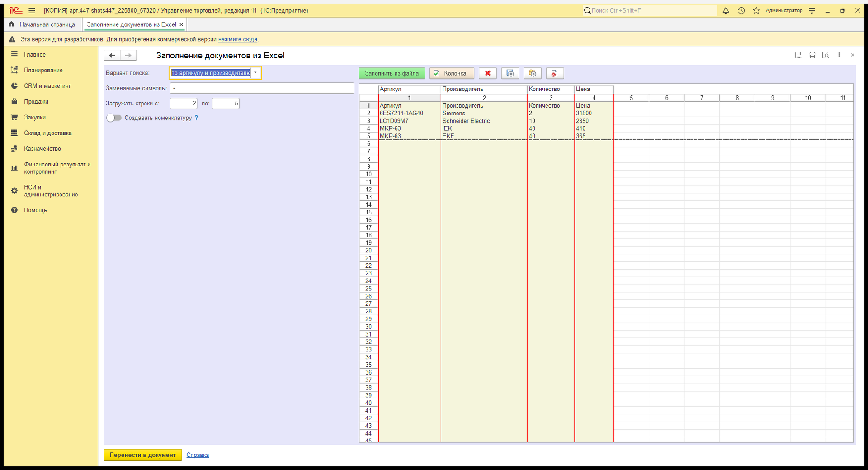Open the НСИ и администрирование section
This screenshot has width=868, height=470.
51,191
